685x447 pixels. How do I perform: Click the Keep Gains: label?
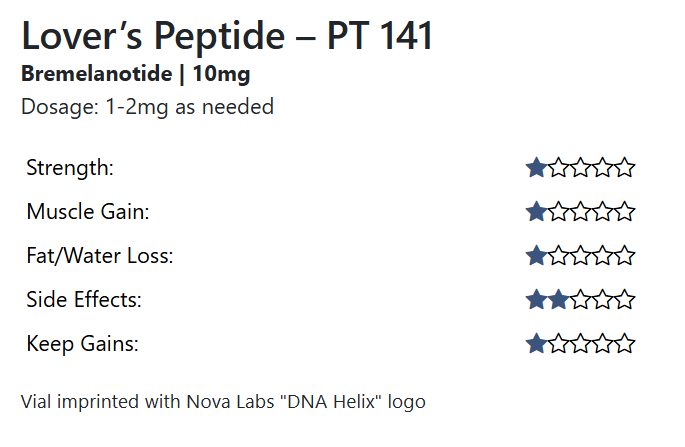pyautogui.click(x=82, y=344)
